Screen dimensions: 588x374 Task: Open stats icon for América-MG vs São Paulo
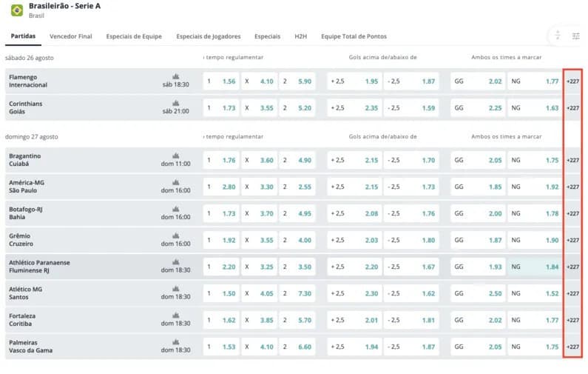[x=175, y=182]
